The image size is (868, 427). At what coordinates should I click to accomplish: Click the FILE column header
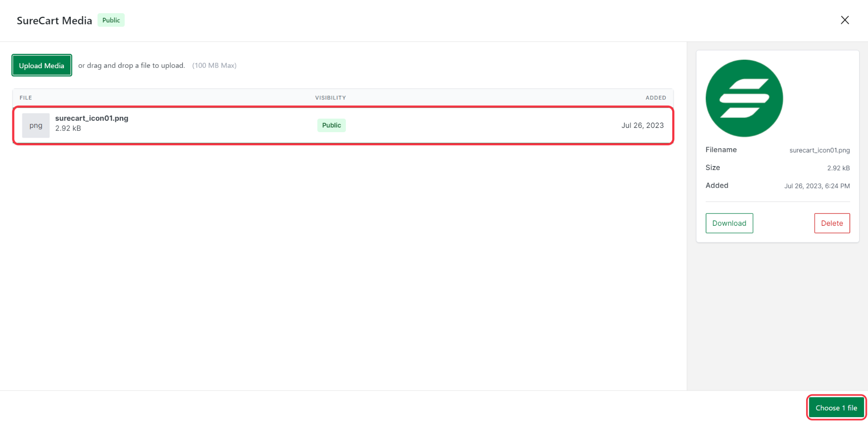pos(26,97)
